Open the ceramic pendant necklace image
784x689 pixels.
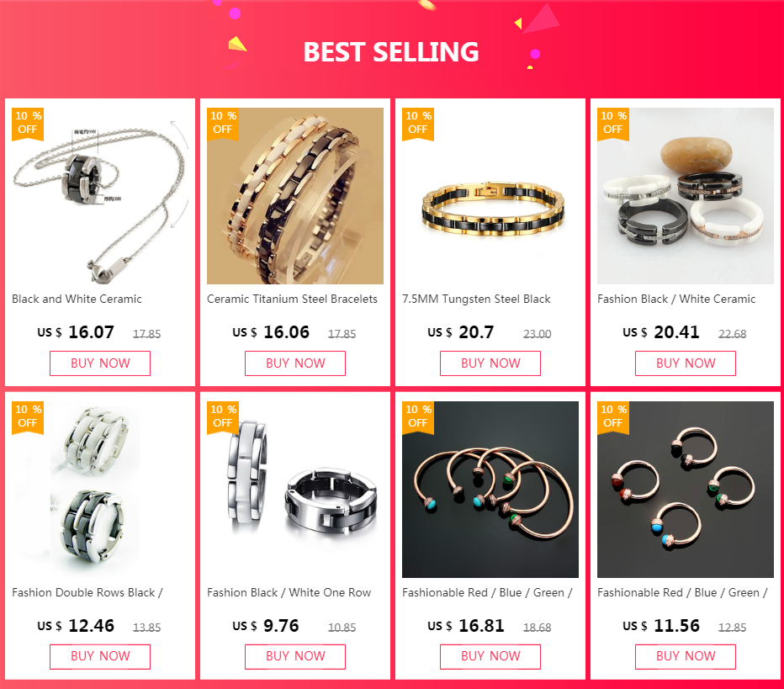[100, 196]
